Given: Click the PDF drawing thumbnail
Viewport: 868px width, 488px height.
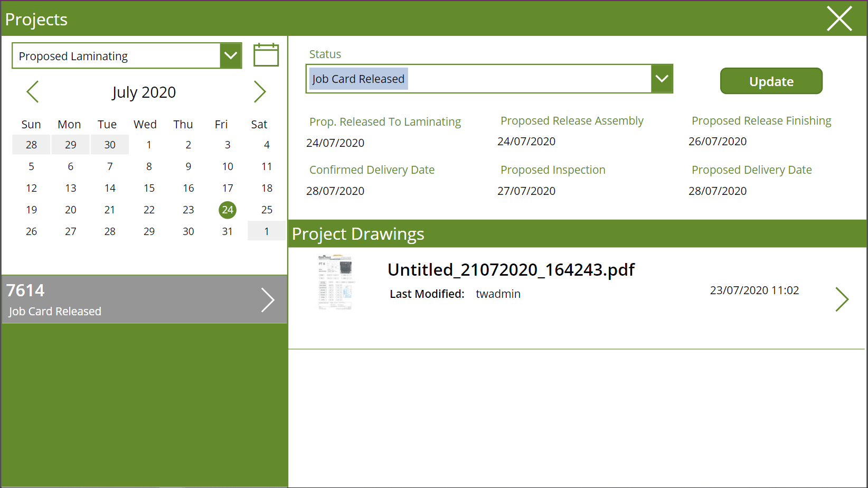Looking at the screenshot, I should pyautogui.click(x=336, y=283).
